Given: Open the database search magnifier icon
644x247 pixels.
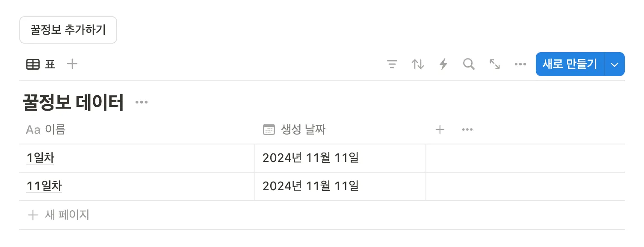Looking at the screenshot, I should coord(469,65).
